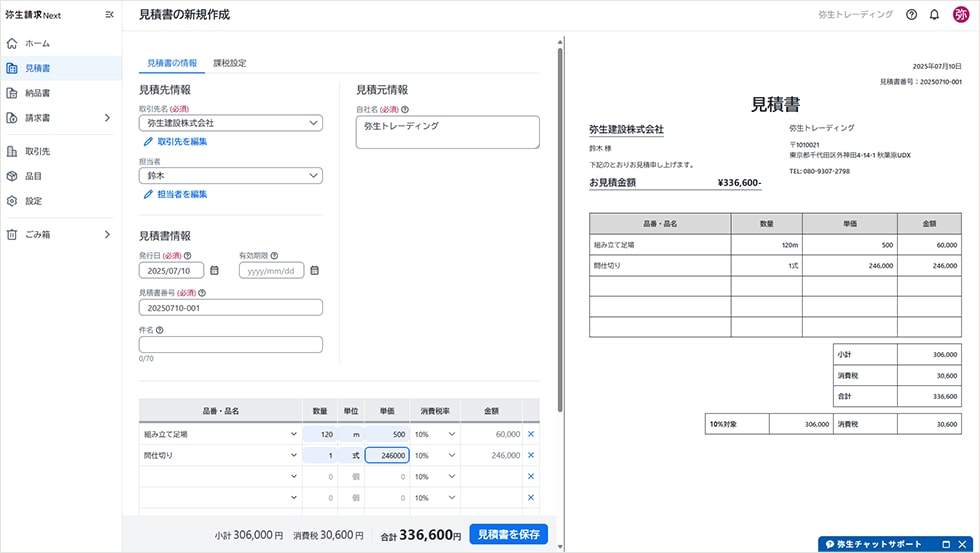This screenshot has height=553, width=980.
Task: Open calendar picker for 有効期限
Action: 314,270
